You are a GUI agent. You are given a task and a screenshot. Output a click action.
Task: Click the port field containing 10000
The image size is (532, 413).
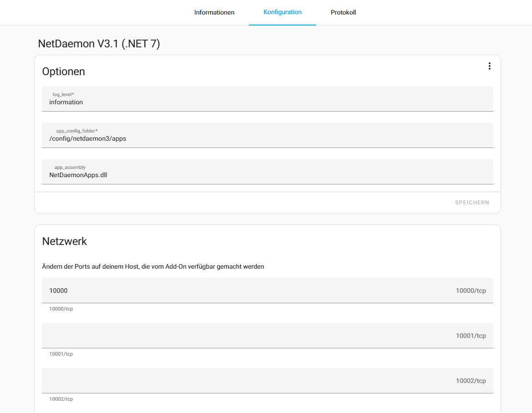[246, 291]
